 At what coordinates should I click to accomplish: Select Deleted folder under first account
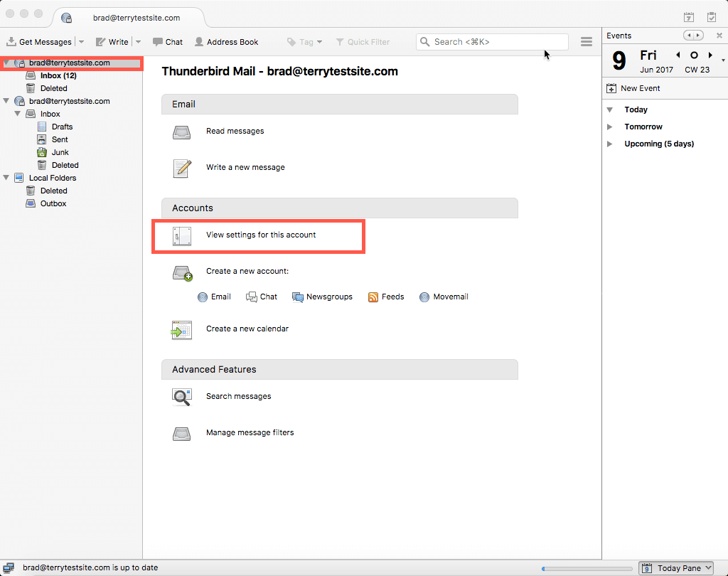click(x=53, y=88)
